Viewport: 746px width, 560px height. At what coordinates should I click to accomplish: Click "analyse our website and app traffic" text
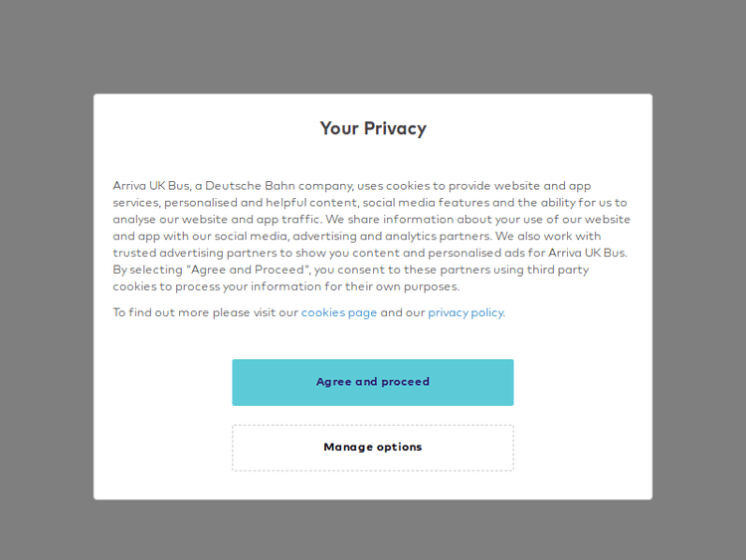(215, 220)
